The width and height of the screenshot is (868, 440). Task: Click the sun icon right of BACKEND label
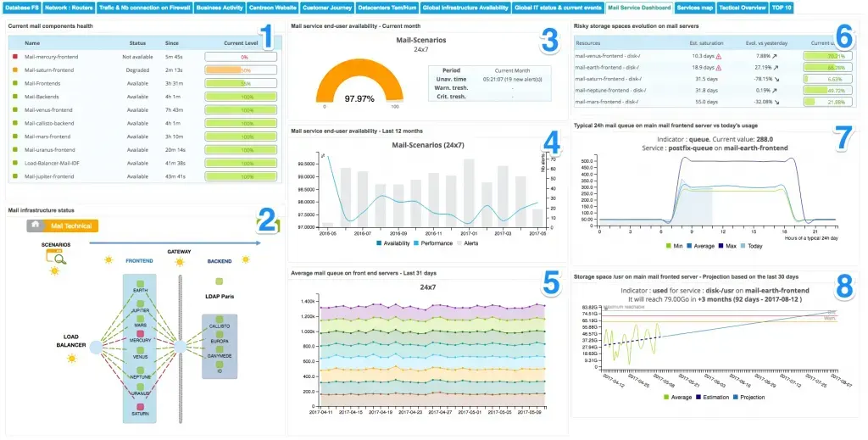coord(245,259)
